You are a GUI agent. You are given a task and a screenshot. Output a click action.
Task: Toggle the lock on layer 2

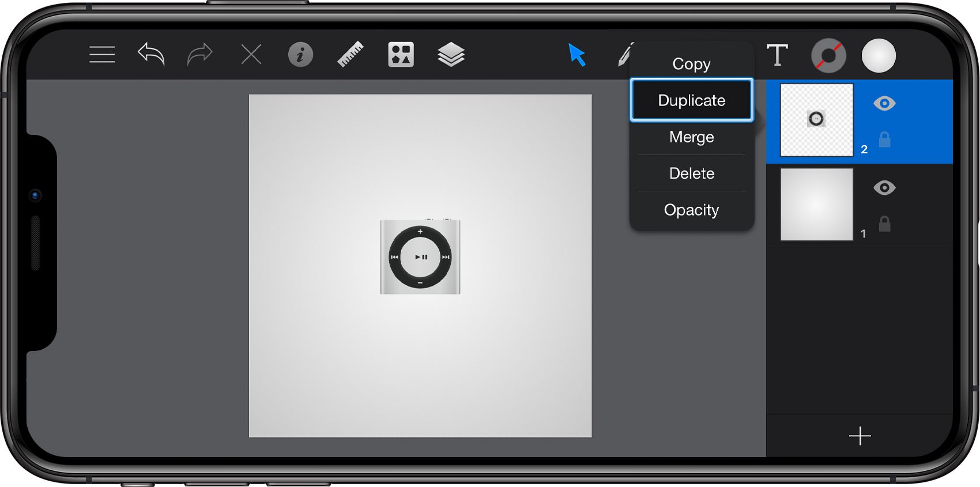[x=884, y=139]
